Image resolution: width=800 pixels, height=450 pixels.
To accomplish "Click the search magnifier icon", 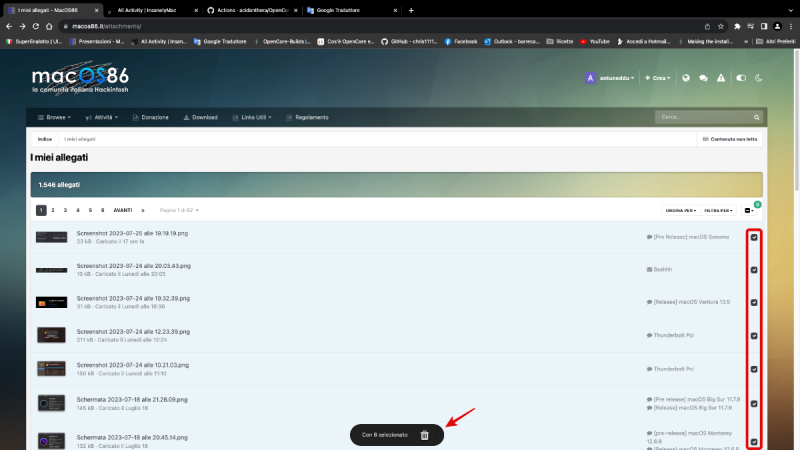I will (756, 117).
